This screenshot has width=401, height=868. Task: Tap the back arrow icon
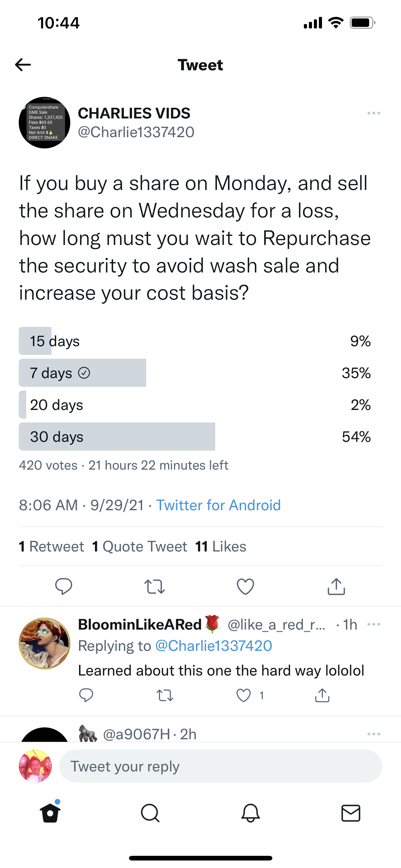[x=23, y=65]
